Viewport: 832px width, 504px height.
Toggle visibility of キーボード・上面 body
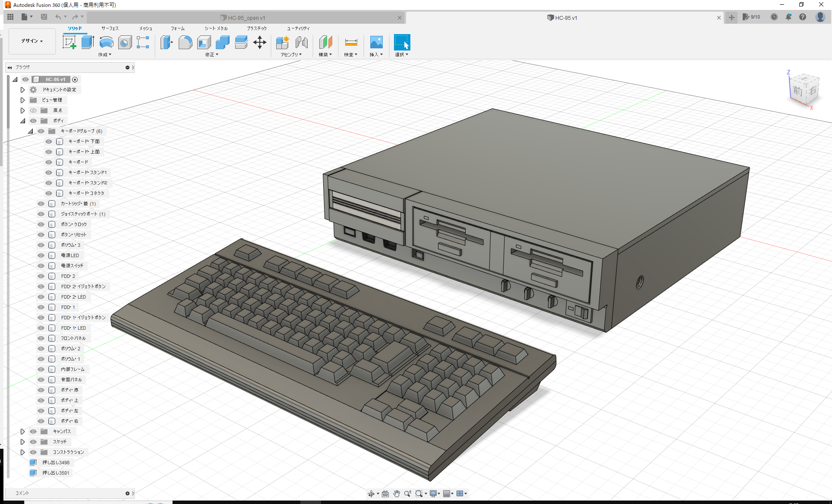click(x=48, y=151)
